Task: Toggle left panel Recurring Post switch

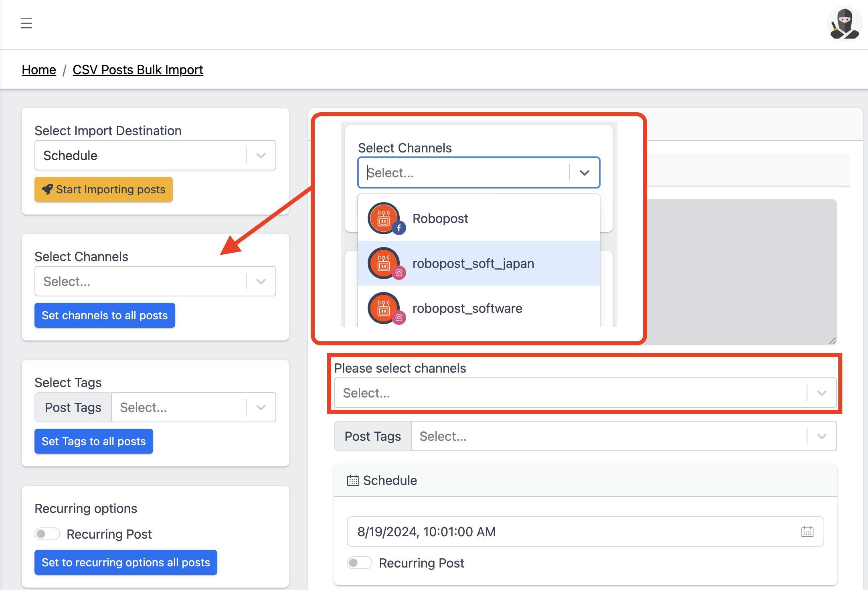Action: pyautogui.click(x=47, y=534)
